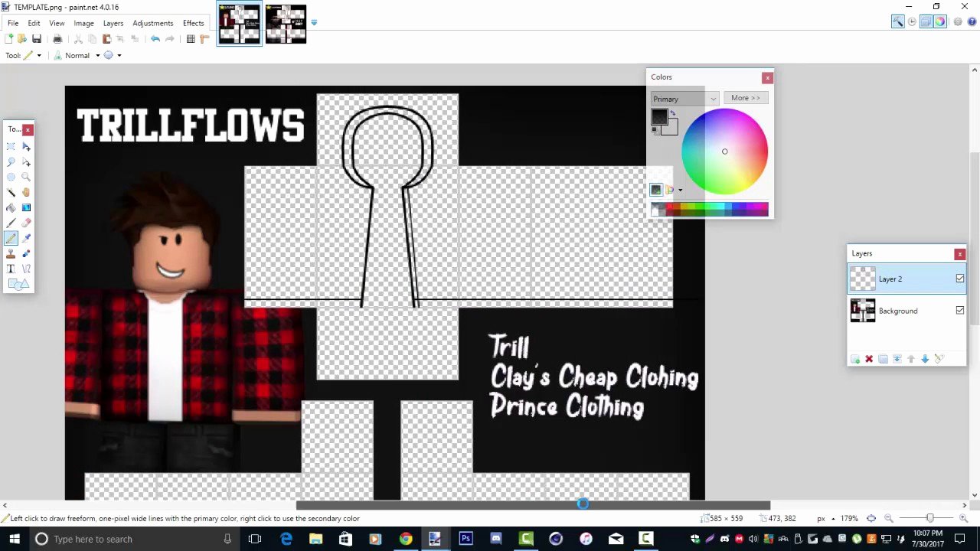Image resolution: width=980 pixels, height=551 pixels.
Task: Open the Tool chooser dropdown
Action: coord(33,55)
